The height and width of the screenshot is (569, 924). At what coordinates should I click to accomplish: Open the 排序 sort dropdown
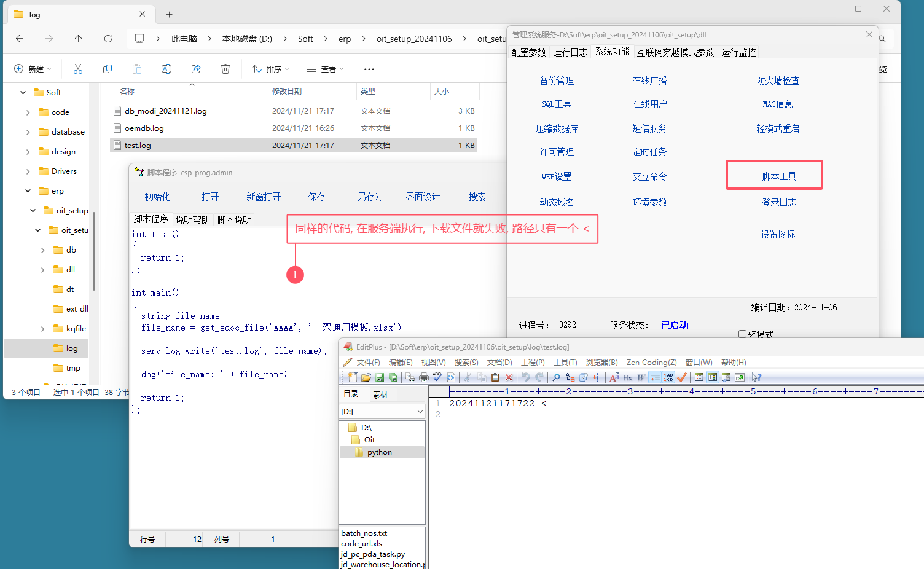(x=270, y=69)
